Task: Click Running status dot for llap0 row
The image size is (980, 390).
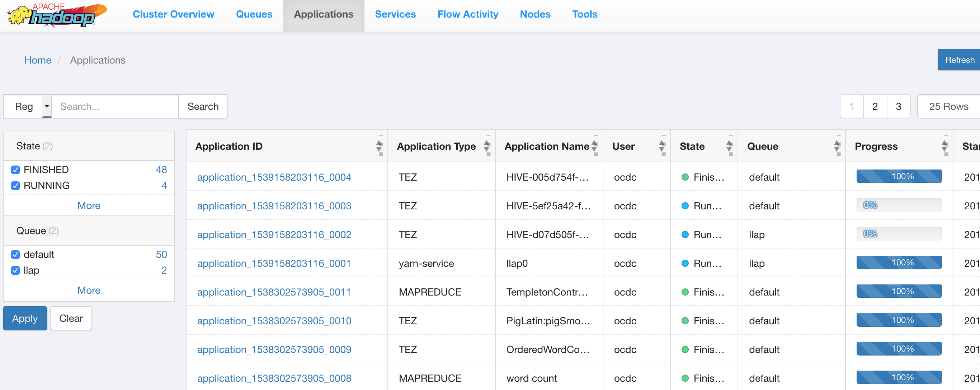Action: pyautogui.click(x=685, y=263)
